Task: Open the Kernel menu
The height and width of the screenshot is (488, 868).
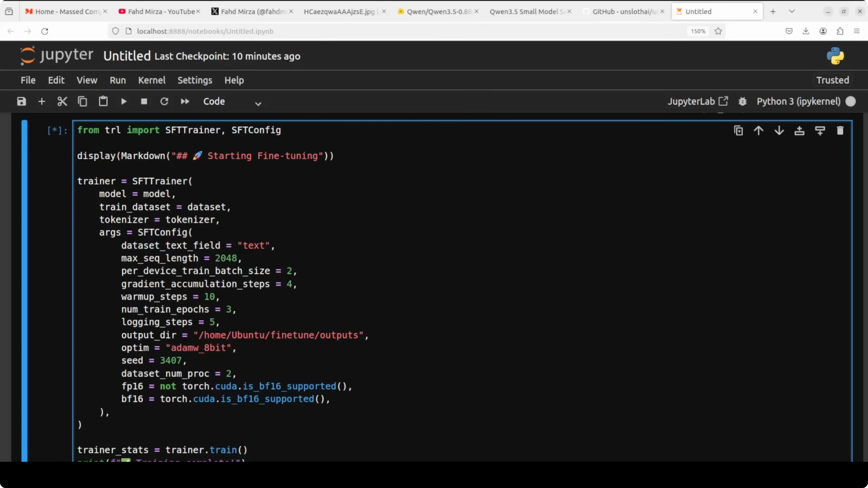Action: coord(152,80)
